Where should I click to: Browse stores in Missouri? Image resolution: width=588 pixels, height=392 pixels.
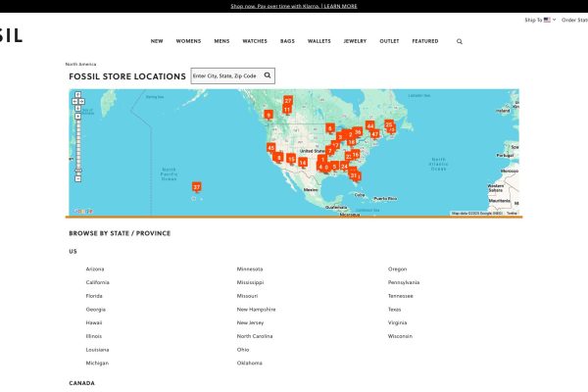[247, 296]
